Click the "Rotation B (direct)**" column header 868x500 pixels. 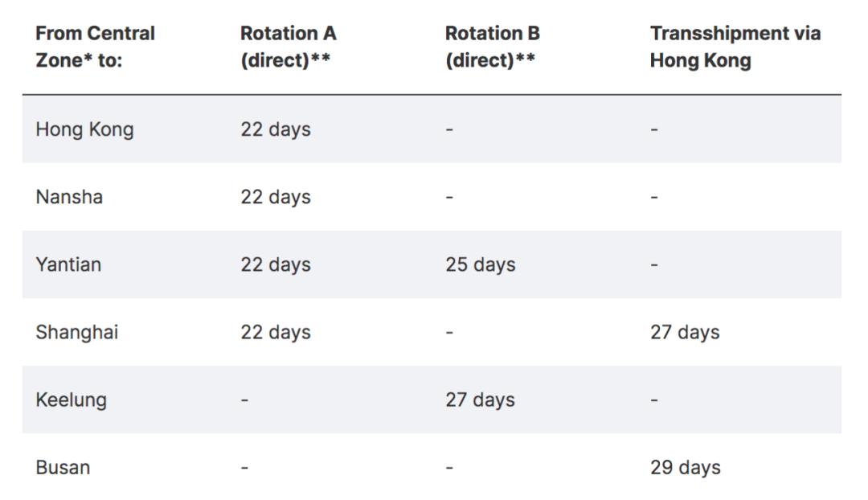[493, 47]
